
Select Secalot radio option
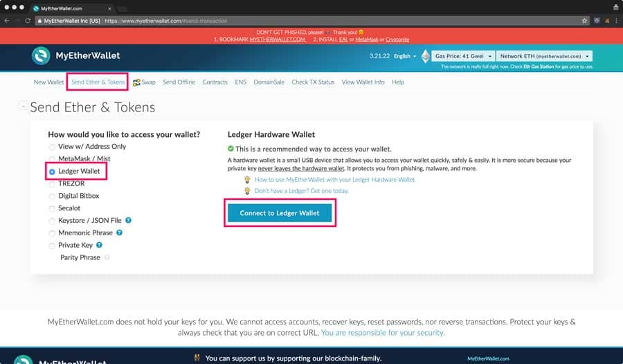tap(52, 208)
